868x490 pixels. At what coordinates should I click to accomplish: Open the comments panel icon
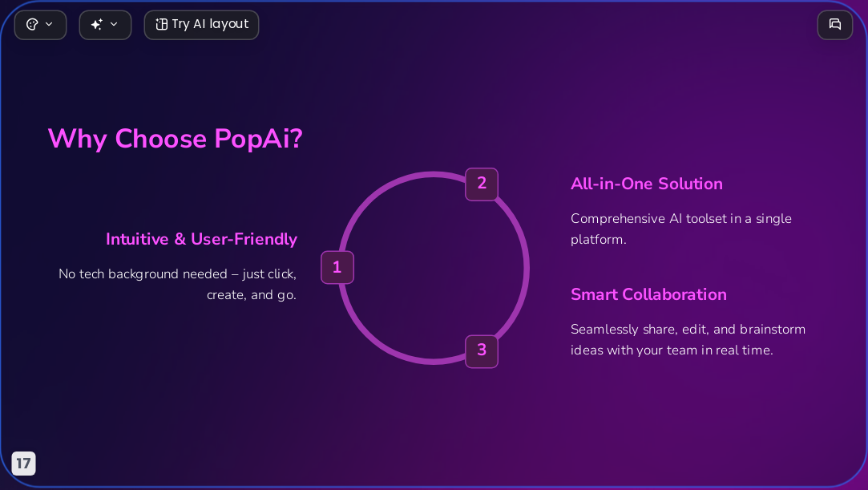(835, 25)
